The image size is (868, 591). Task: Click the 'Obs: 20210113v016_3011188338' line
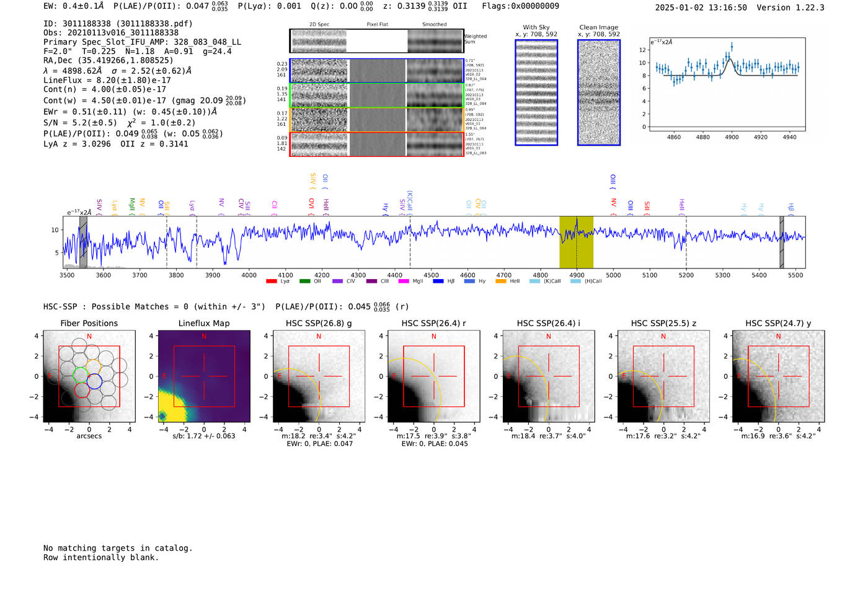[x=111, y=33]
